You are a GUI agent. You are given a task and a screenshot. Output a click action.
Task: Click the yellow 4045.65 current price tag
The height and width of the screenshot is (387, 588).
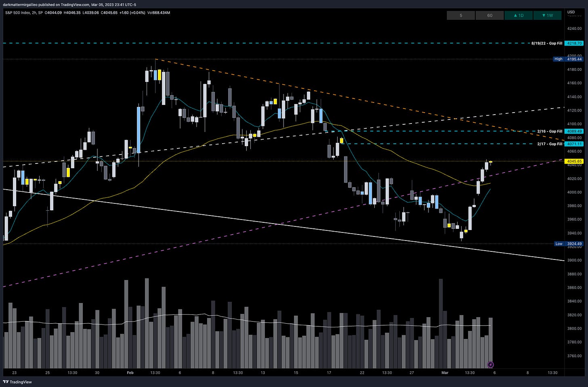click(x=574, y=161)
